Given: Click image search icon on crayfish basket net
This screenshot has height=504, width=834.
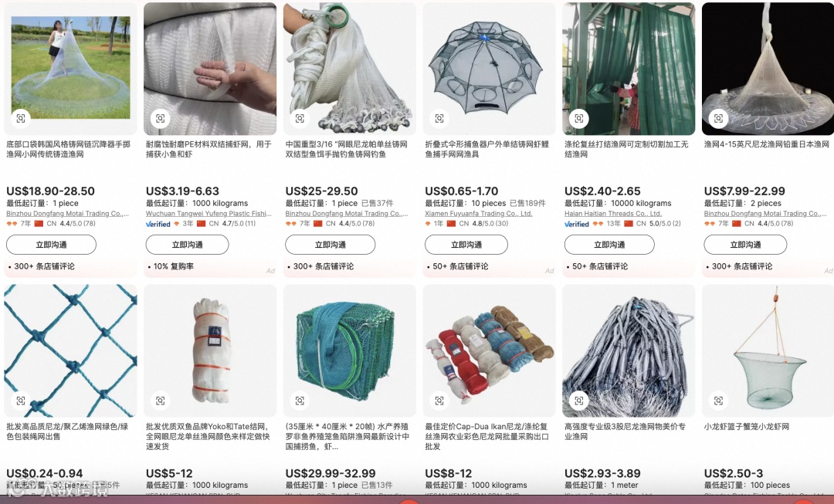Looking at the screenshot, I should click(x=719, y=401).
